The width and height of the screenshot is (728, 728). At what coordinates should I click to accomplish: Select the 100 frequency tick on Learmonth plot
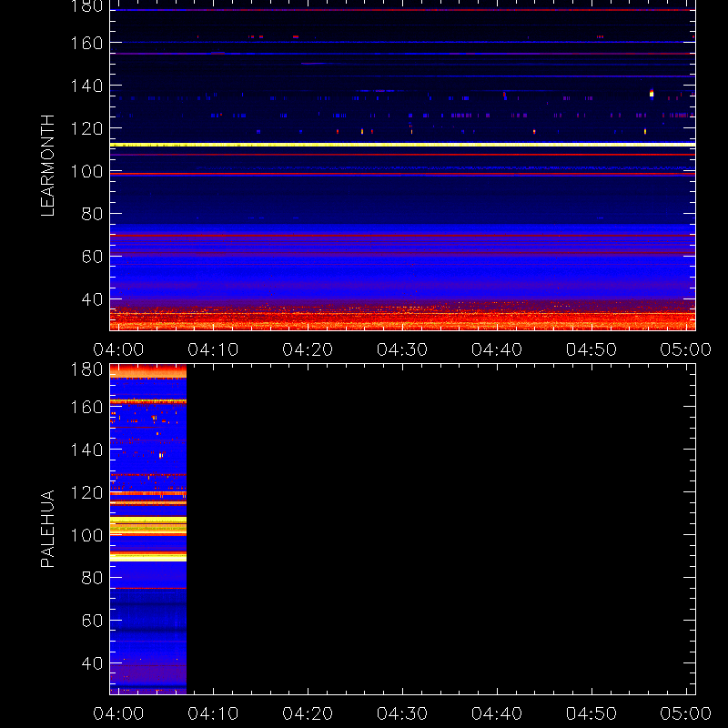pos(86,171)
